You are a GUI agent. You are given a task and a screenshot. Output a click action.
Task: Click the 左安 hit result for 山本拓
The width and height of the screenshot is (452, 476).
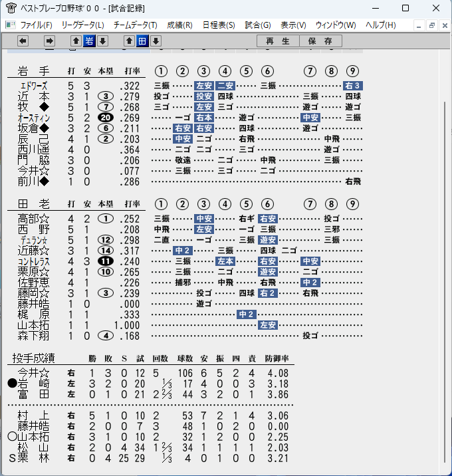[x=268, y=325]
